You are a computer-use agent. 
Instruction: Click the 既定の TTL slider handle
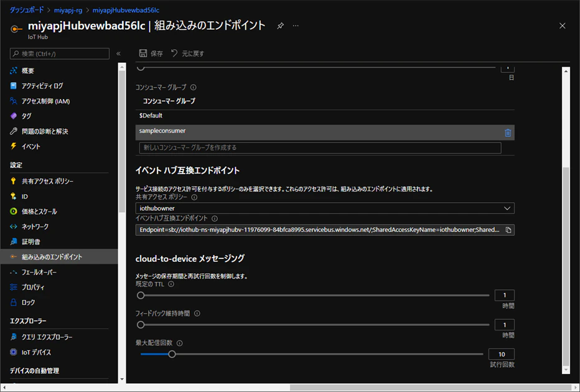pos(141,296)
